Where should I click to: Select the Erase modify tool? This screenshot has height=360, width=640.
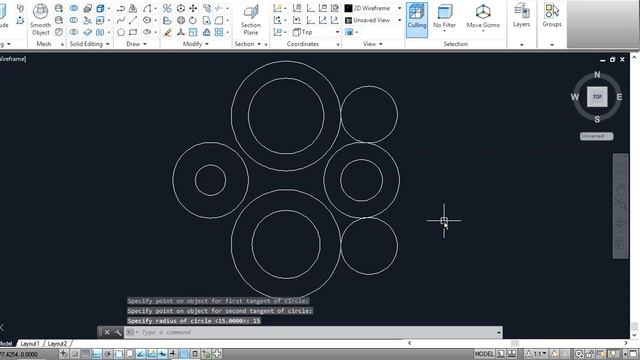[x=167, y=32]
